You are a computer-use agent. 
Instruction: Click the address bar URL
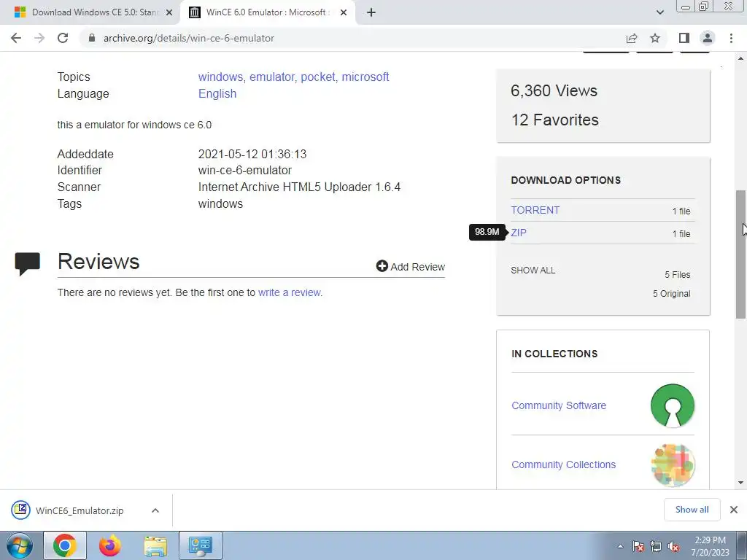pyautogui.click(x=189, y=38)
